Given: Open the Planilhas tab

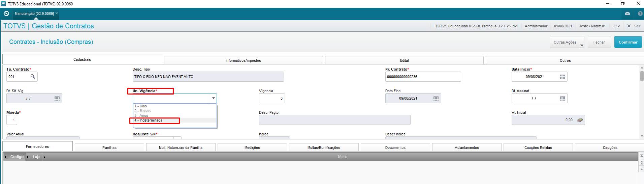Looking at the screenshot, I should pos(109,148).
